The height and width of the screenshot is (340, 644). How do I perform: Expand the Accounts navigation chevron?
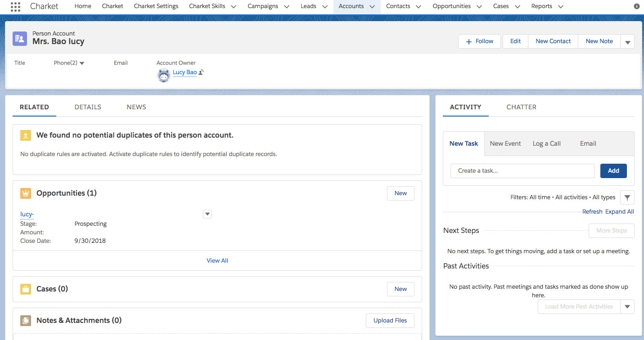tap(372, 7)
